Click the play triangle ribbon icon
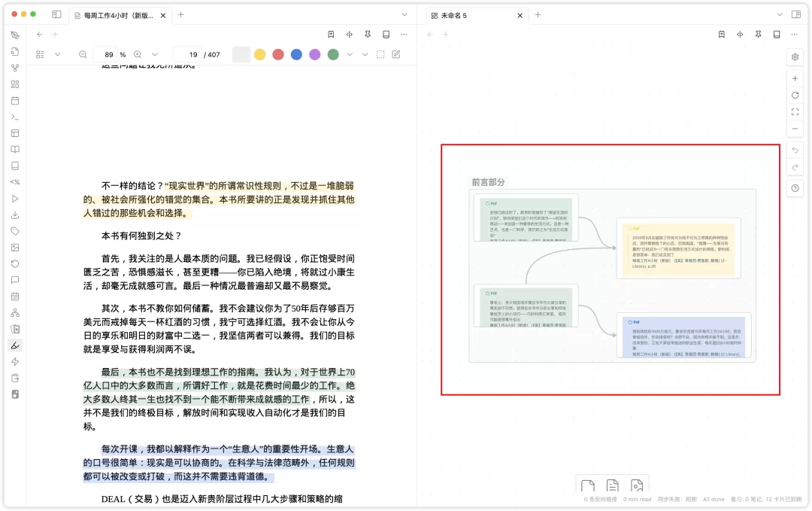Viewport: 812px width, 511px height. coord(15,199)
